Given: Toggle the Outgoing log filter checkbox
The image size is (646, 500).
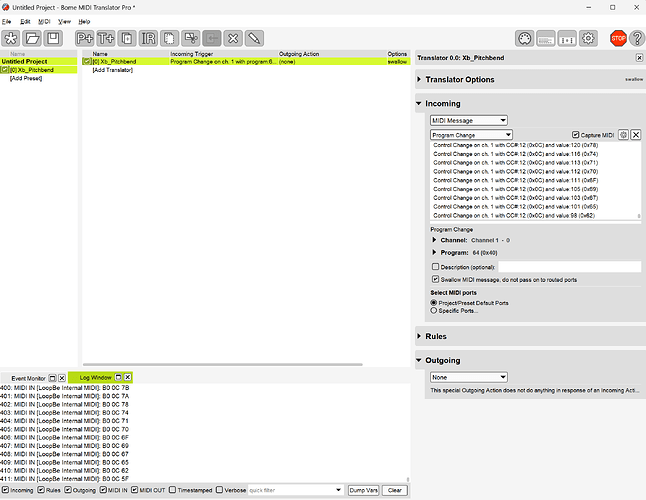Looking at the screenshot, I should point(68,490).
